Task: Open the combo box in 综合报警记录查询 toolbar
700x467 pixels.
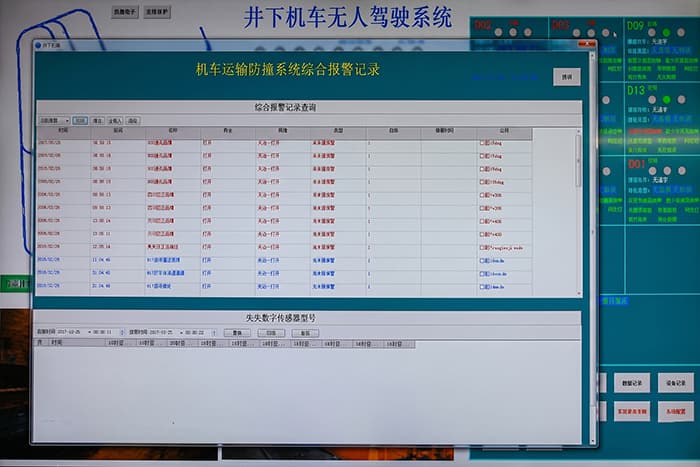Action: tap(54, 121)
